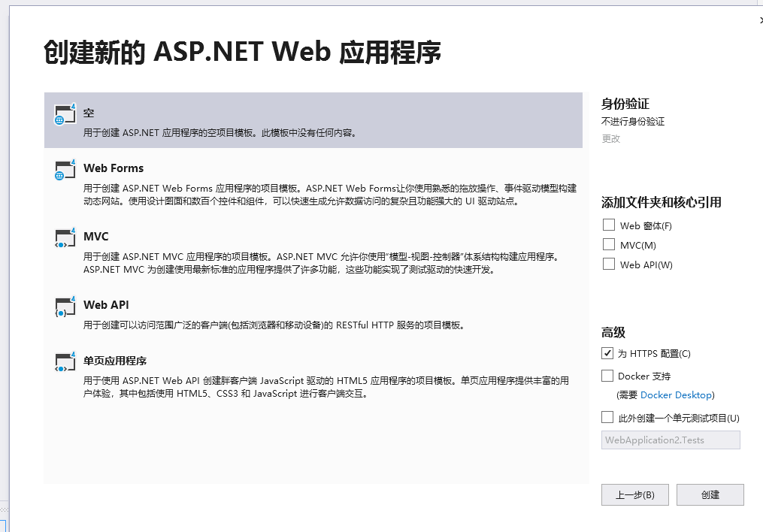
Task: Close the dialog window
Action: [761, 20]
